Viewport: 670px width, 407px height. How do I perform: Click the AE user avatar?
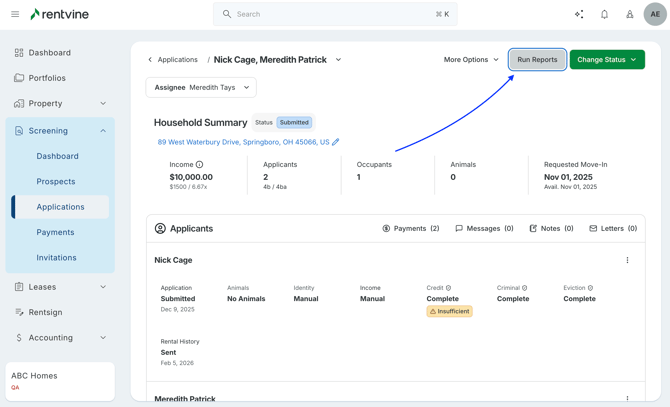tap(655, 14)
